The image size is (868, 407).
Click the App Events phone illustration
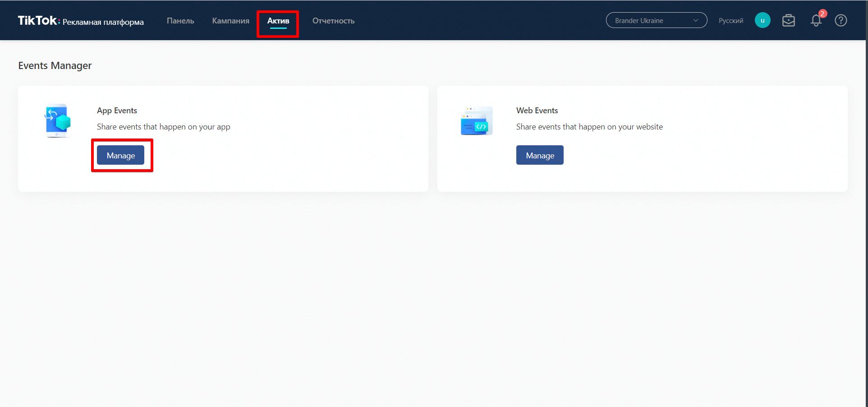[x=58, y=121]
